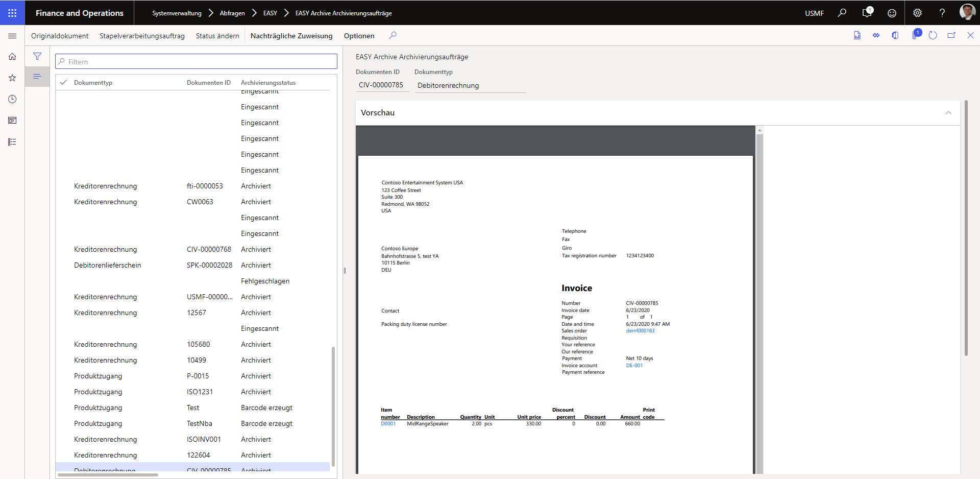Viewport: 980px width, 479px height.
Task: Click the action pane search magnifier
Action: pos(393,35)
